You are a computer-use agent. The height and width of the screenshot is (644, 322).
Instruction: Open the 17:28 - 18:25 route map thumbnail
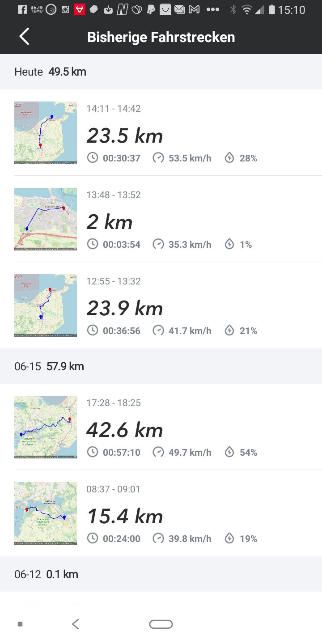pyautogui.click(x=46, y=427)
